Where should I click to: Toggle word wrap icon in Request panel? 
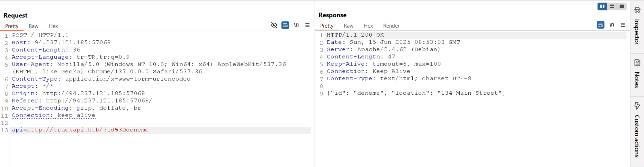point(285,25)
